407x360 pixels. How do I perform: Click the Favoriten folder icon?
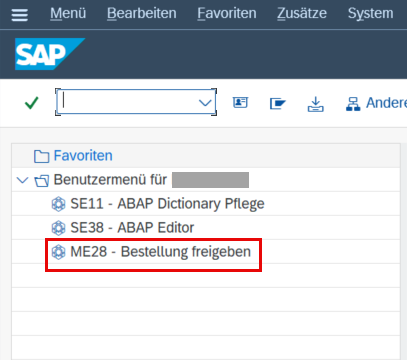point(41,156)
